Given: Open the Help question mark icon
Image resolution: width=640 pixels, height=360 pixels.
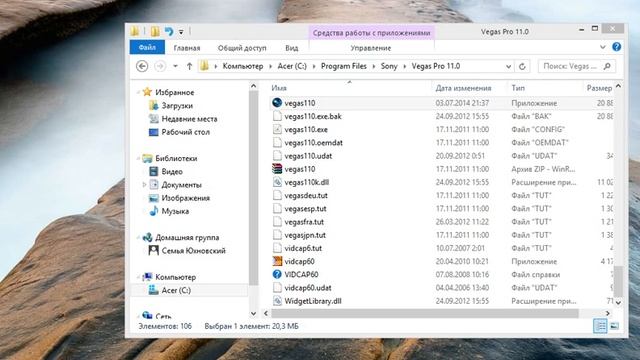Looking at the screenshot, I should (616, 47).
